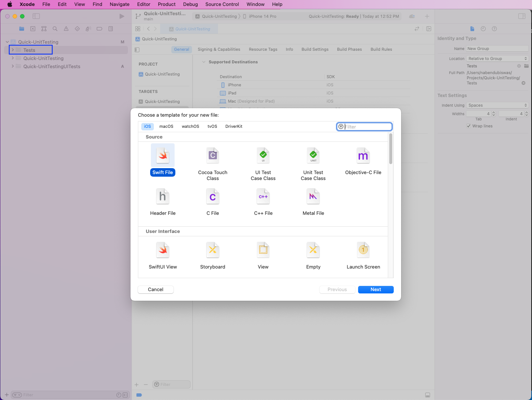532x400 pixels.
Task: Open the Indent Using Spaces dropdown
Action: coord(497,105)
